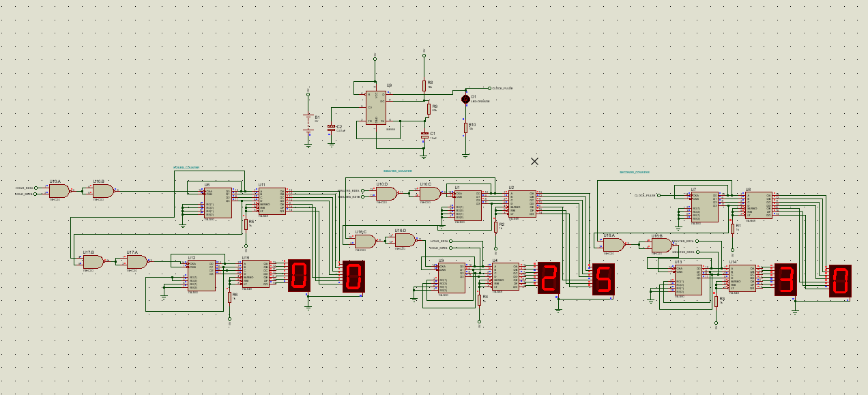Select the U12 counter chip

201,275
